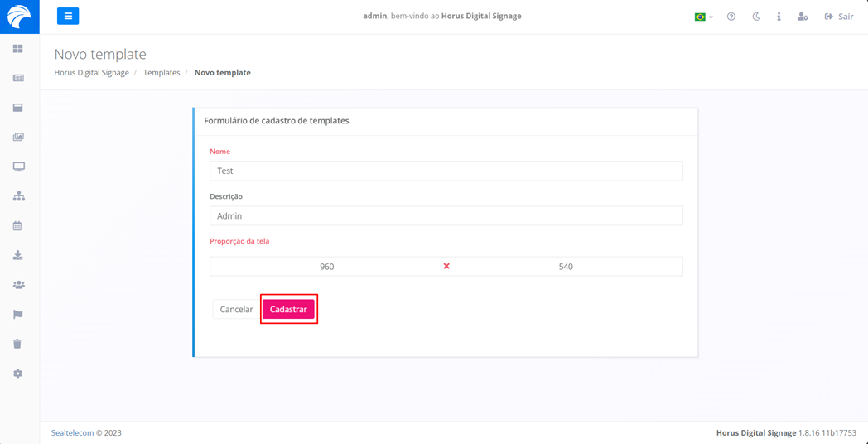Open the settings gear in sidebar
This screenshot has height=444, width=868.
point(18,374)
